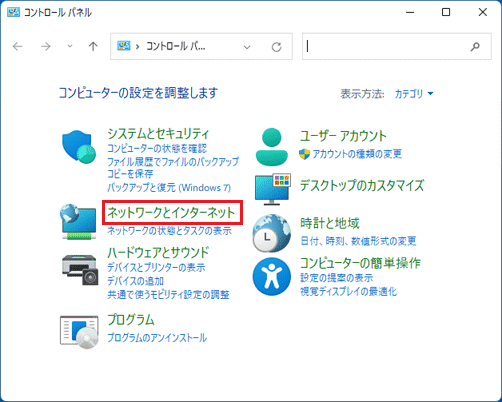The image size is (502, 402).
Task: Click コンピューターの状態を確認 link
Action: click(x=157, y=148)
